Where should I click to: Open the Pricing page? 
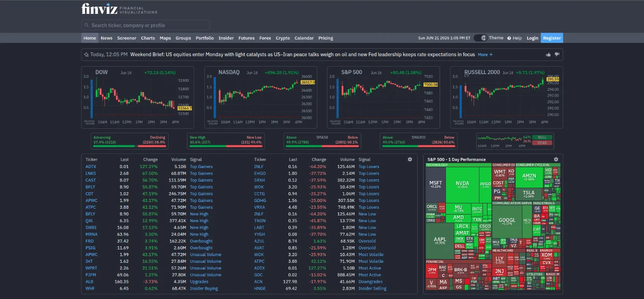coord(326,38)
